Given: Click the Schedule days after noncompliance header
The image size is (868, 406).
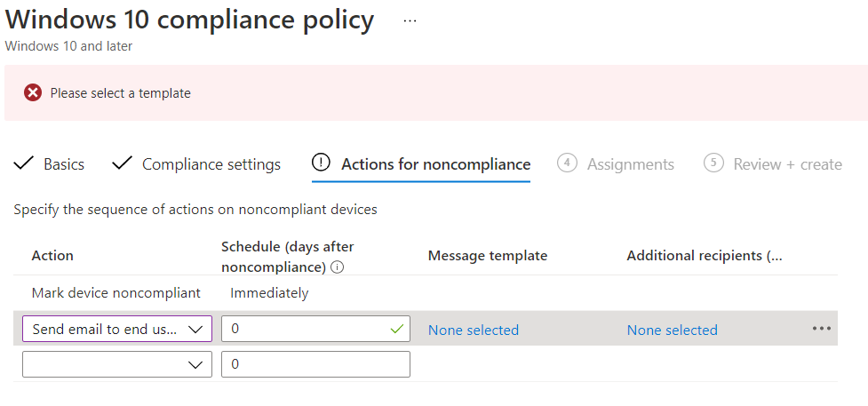Looking at the screenshot, I should [x=288, y=257].
